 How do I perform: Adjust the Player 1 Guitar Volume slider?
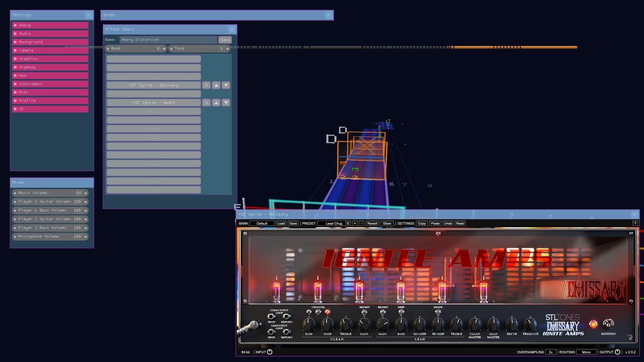point(50,202)
